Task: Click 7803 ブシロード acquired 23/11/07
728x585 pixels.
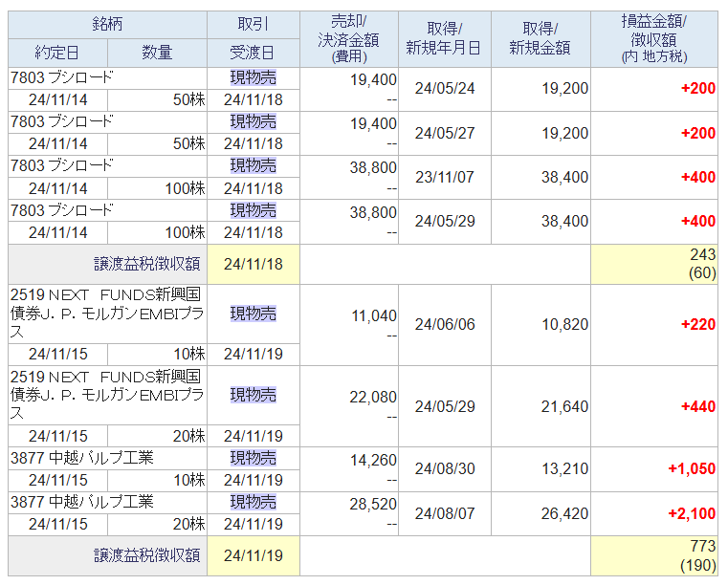Action: coord(61,165)
